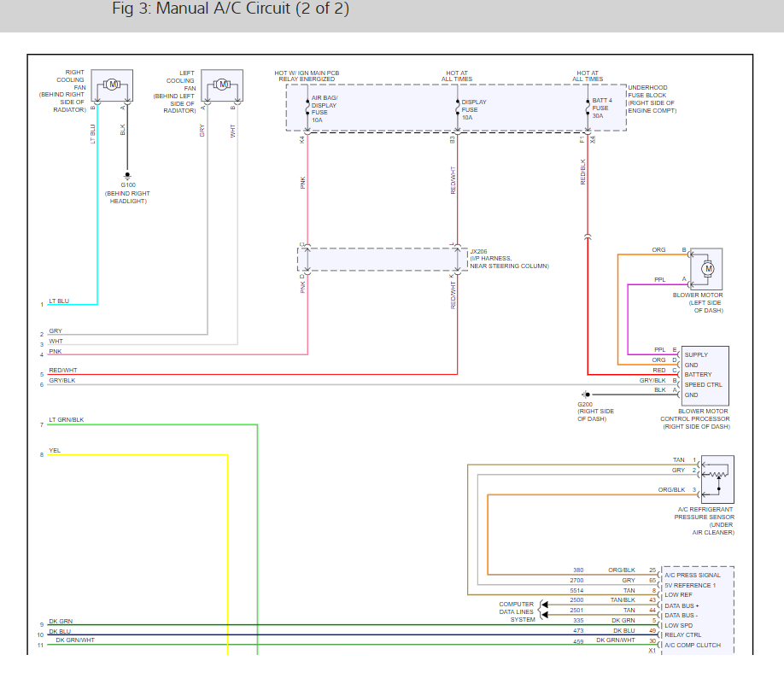
Task: Click the YEL wire label at line 8
Action: pos(55,451)
